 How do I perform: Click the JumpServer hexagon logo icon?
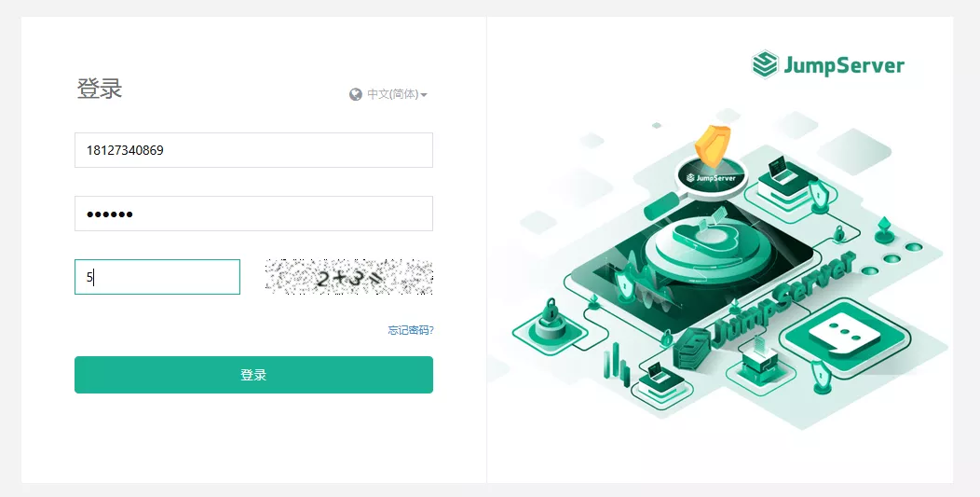click(765, 64)
